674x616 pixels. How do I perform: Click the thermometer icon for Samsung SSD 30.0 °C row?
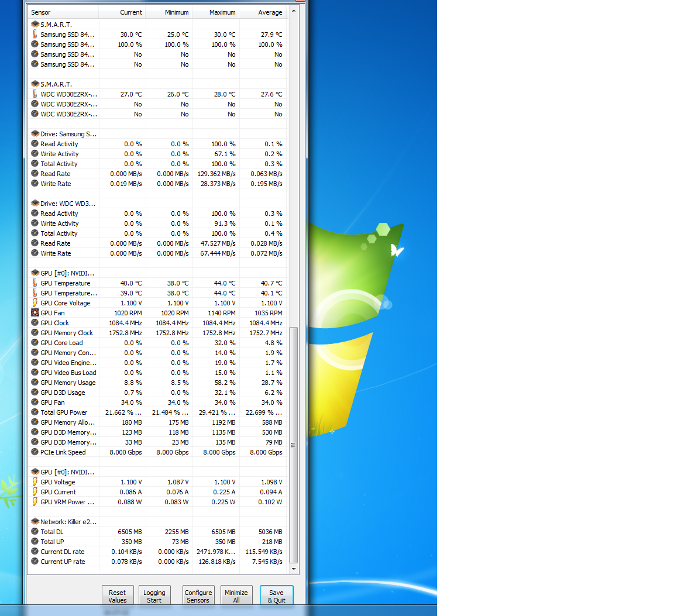coord(35,34)
